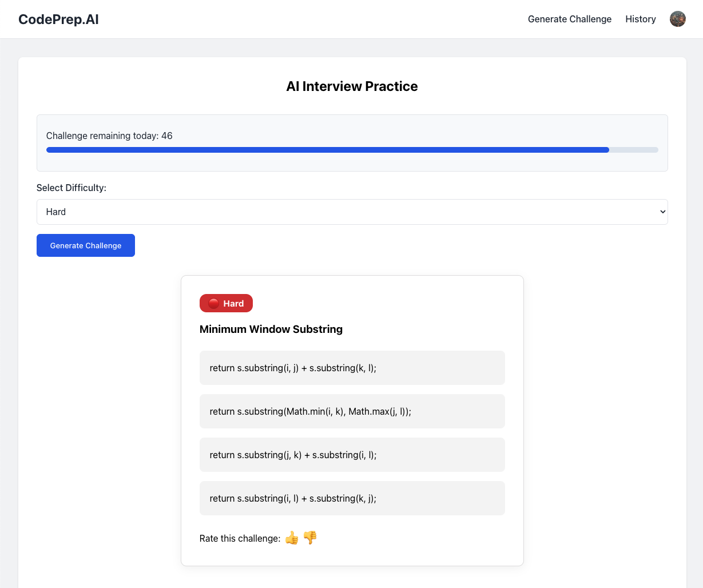703x588 pixels.
Task: Click the red dot on the Hard badge
Action: tap(213, 303)
